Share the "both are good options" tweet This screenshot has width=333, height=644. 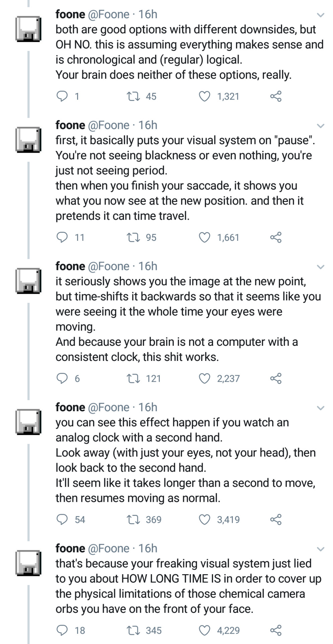(x=276, y=97)
